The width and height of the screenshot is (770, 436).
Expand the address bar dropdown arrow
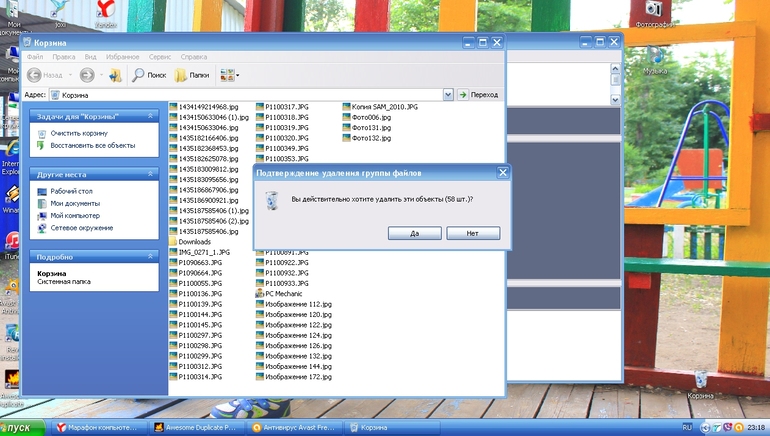point(448,94)
